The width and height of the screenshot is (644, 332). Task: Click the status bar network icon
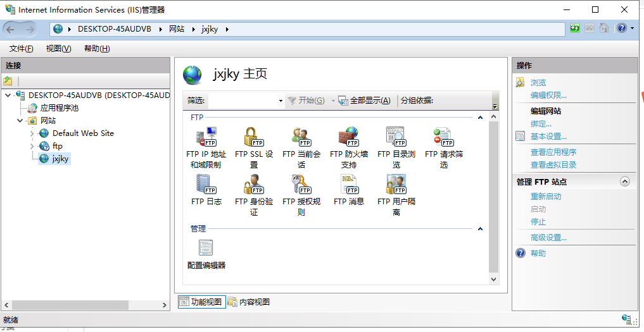(627, 319)
